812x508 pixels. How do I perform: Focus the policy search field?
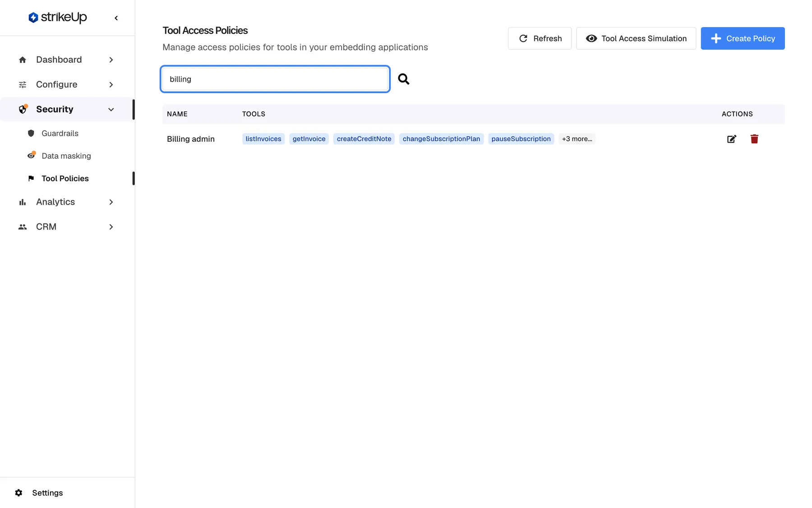point(275,79)
